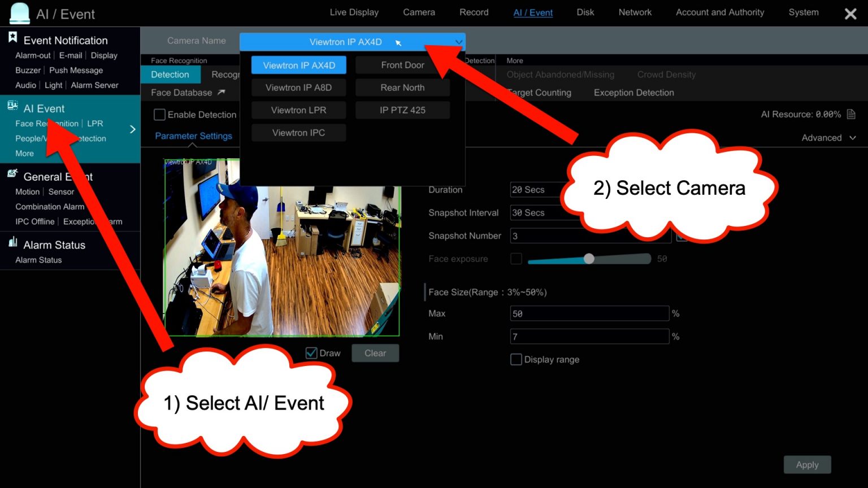Uncheck the Draw checkbox
Viewport: 868px width, 488px height.
coord(311,353)
